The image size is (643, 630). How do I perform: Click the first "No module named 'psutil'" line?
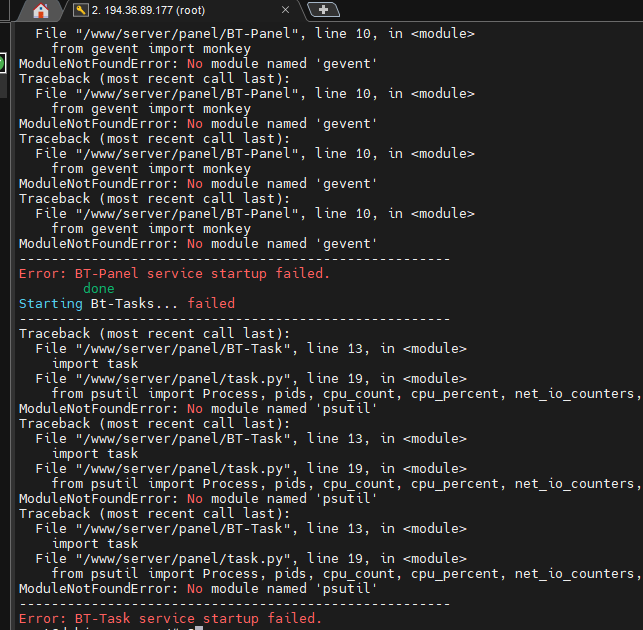pos(198,409)
